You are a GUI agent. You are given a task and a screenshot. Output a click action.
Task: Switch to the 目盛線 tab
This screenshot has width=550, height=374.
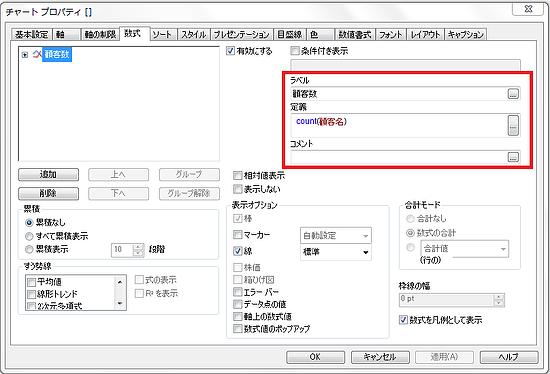(289, 34)
